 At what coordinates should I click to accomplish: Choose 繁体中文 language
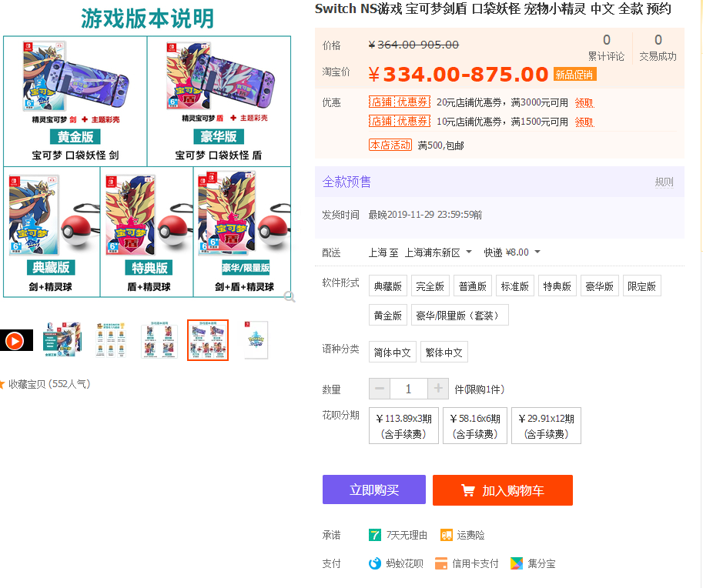coord(444,352)
